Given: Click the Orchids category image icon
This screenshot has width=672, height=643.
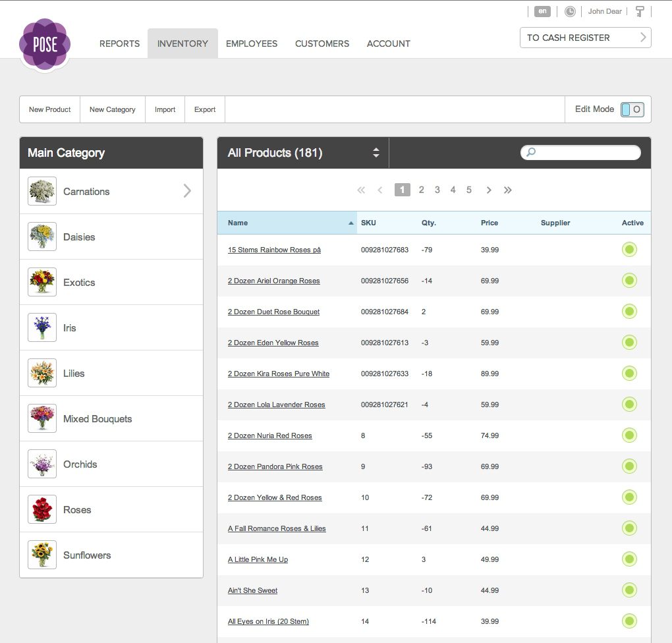Looking at the screenshot, I should coord(42,464).
